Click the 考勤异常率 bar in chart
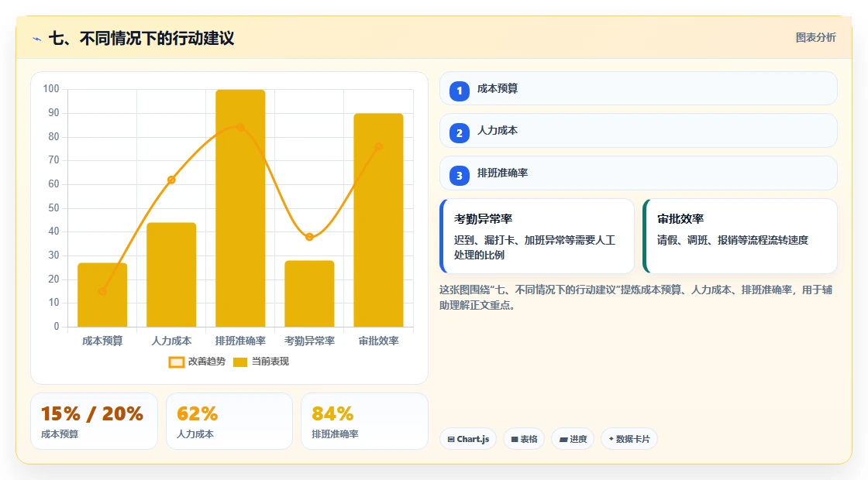Screen dimensions: 868x480 tap(309, 293)
